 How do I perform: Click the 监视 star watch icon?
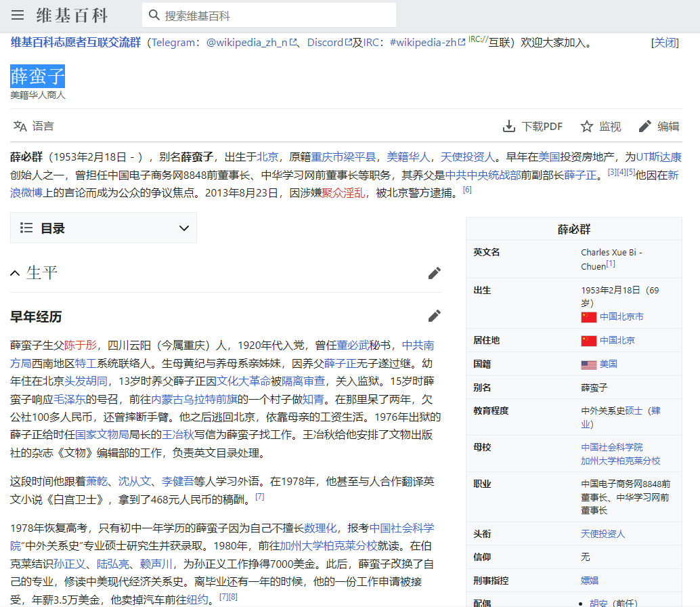pyautogui.click(x=587, y=127)
